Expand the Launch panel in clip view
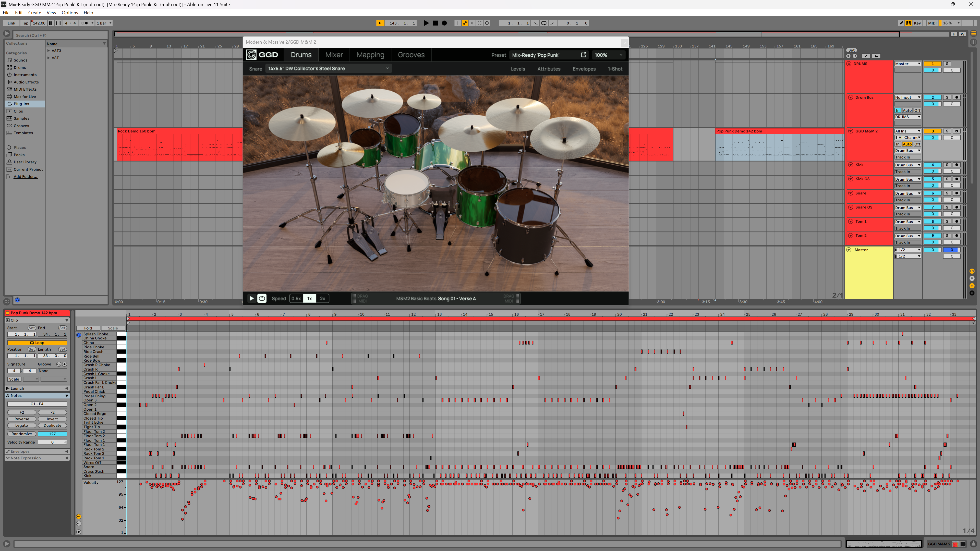 [x=37, y=388]
